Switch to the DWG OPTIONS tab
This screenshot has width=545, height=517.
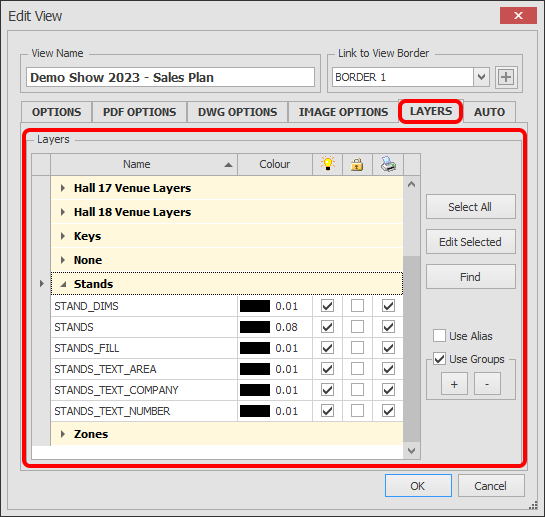(x=237, y=112)
